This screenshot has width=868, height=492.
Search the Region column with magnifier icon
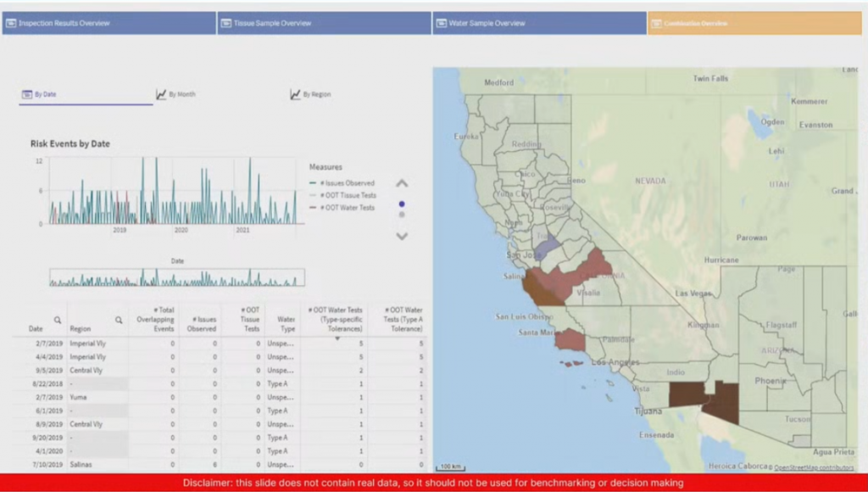[119, 321]
